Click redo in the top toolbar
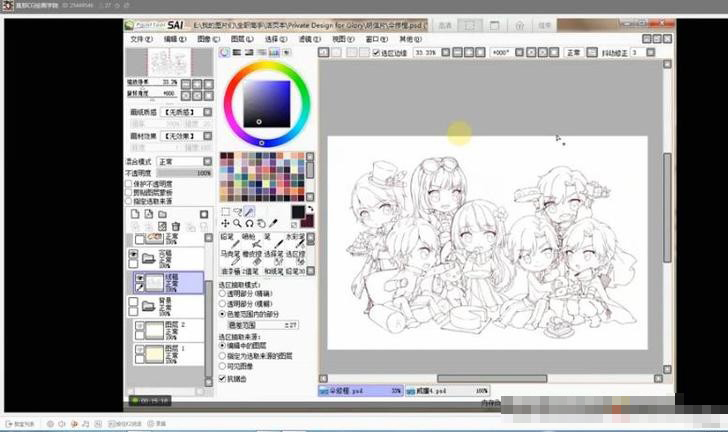 pos(336,52)
